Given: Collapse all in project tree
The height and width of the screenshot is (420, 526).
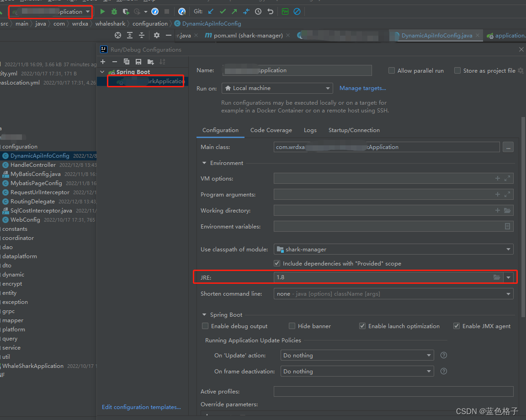Looking at the screenshot, I should pyautogui.click(x=142, y=35).
